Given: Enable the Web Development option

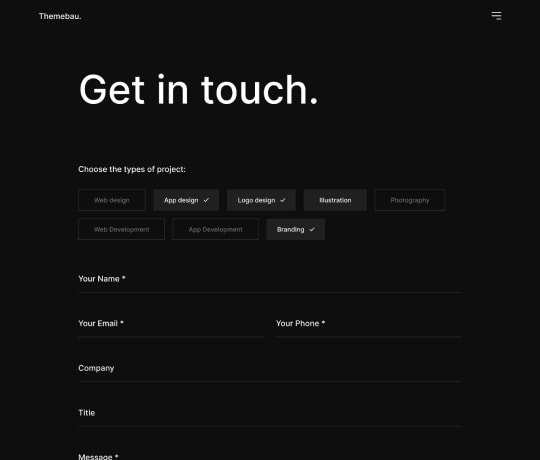Looking at the screenshot, I should coord(121,229).
